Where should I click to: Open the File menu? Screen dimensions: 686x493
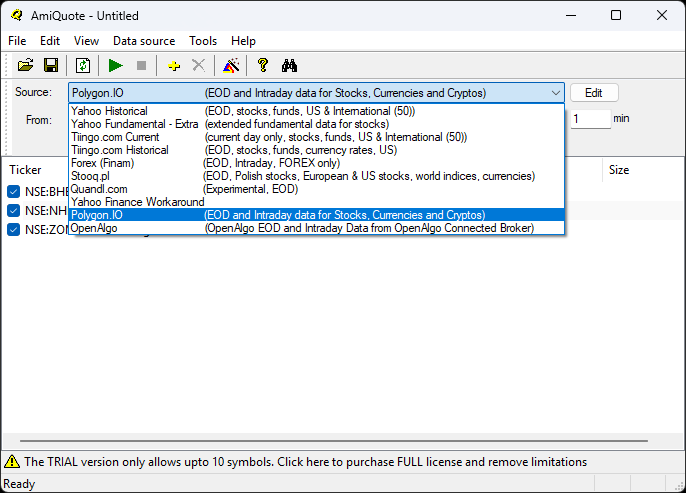coord(17,41)
